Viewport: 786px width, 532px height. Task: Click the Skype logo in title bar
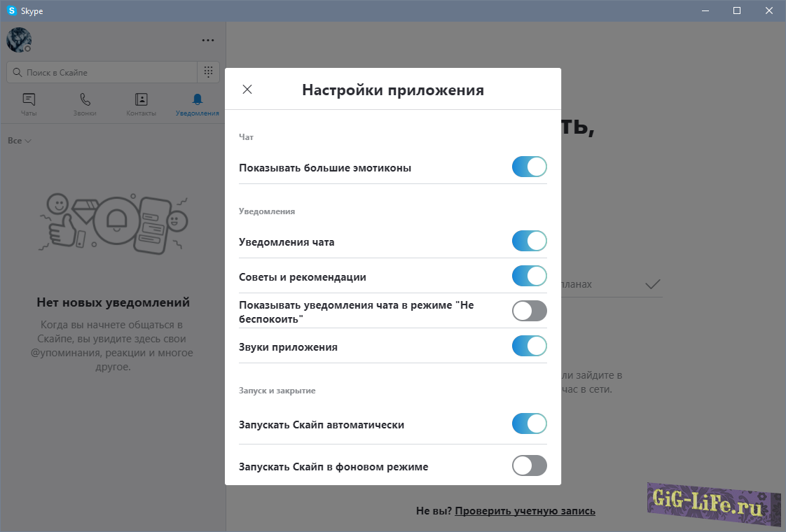coord(12,10)
